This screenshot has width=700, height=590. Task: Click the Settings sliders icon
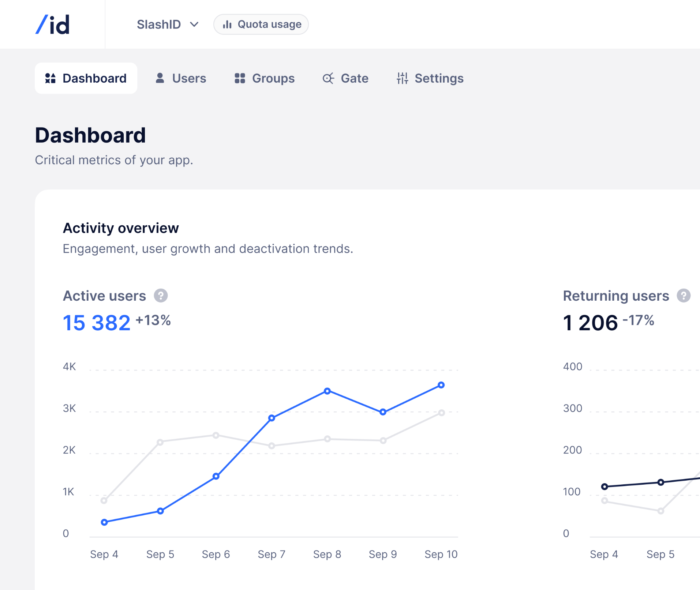coord(403,78)
